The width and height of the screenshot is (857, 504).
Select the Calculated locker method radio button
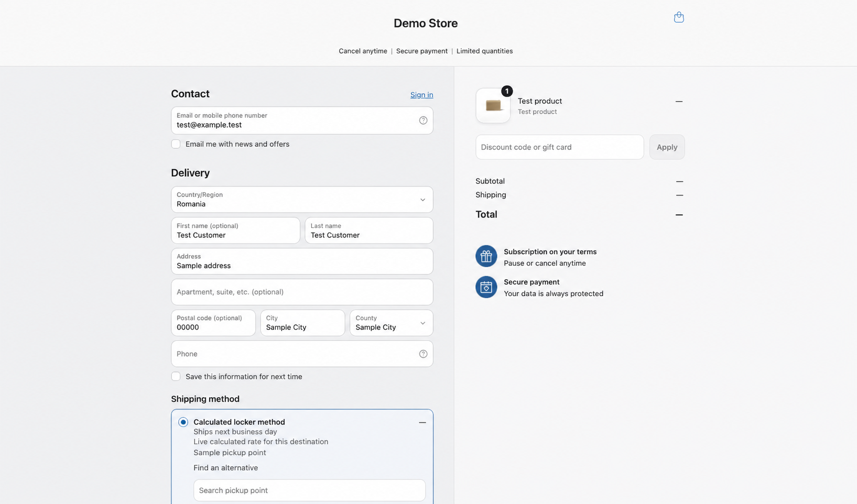click(x=183, y=422)
